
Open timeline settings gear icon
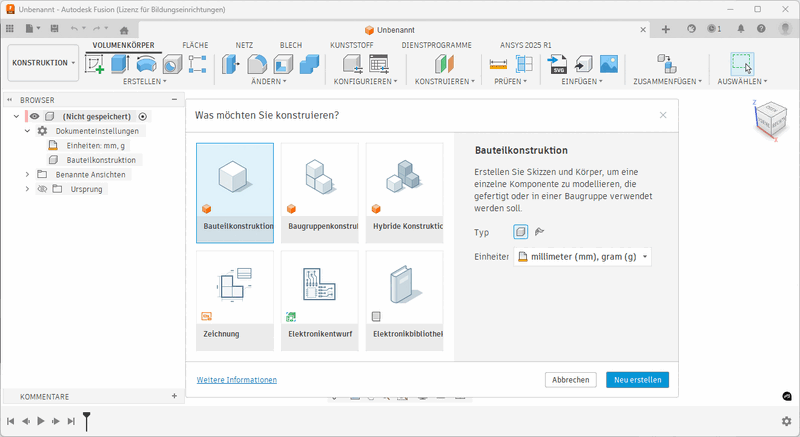(x=786, y=421)
